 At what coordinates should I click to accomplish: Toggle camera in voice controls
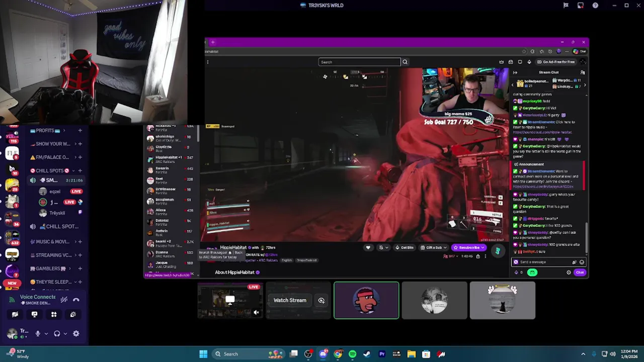[15, 314]
